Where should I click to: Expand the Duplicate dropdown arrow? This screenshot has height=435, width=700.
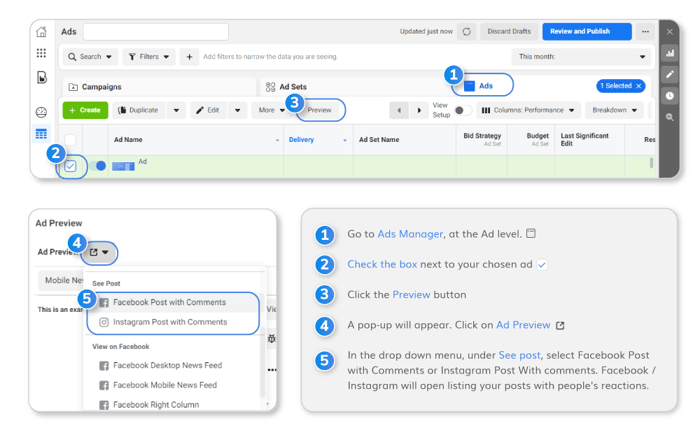click(176, 110)
